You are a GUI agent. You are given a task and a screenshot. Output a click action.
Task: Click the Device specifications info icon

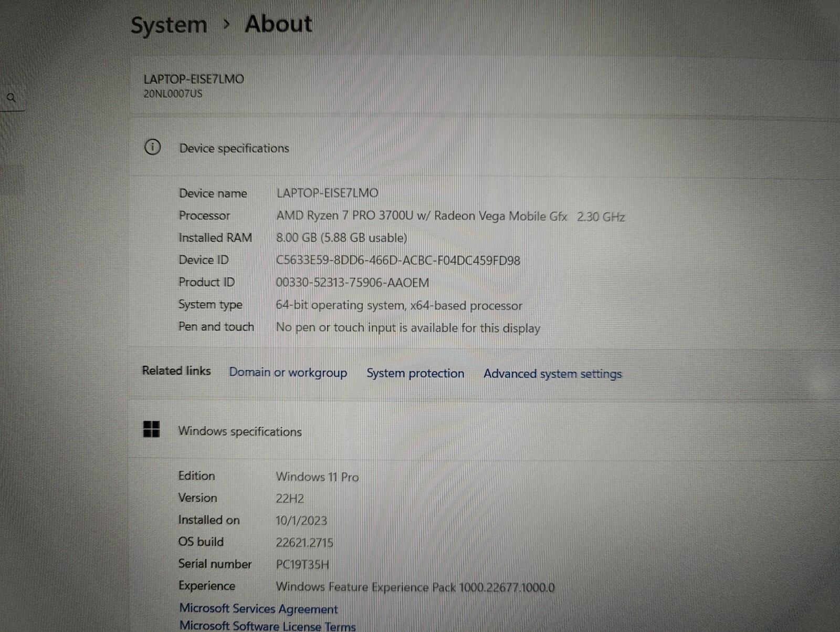point(152,147)
